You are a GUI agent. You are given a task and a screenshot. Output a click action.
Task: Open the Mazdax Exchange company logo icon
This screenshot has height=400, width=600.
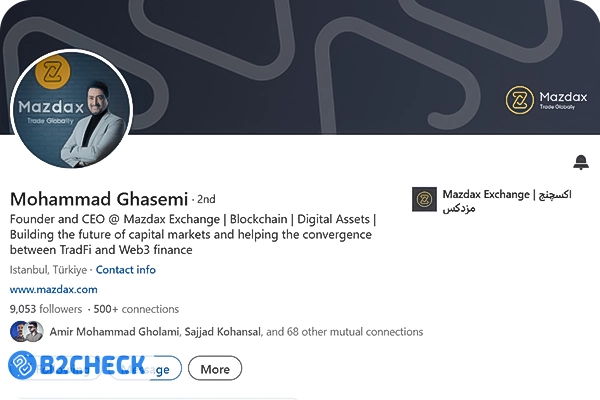pyautogui.click(x=424, y=199)
